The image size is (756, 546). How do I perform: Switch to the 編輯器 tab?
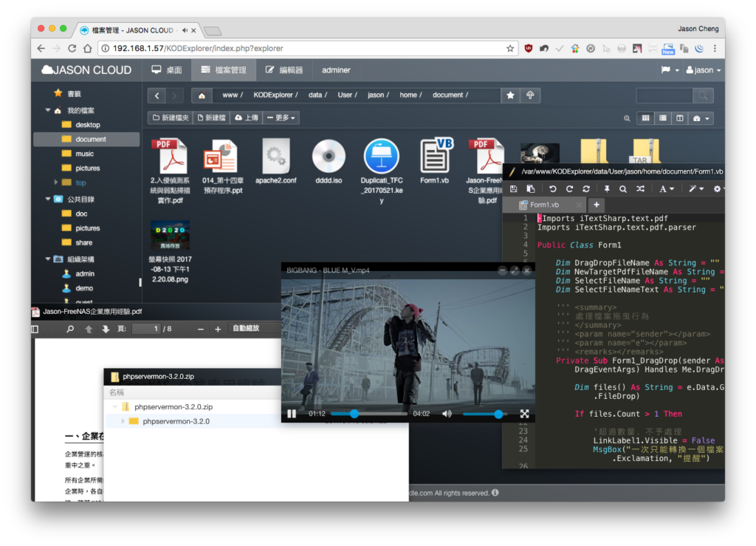(284, 70)
